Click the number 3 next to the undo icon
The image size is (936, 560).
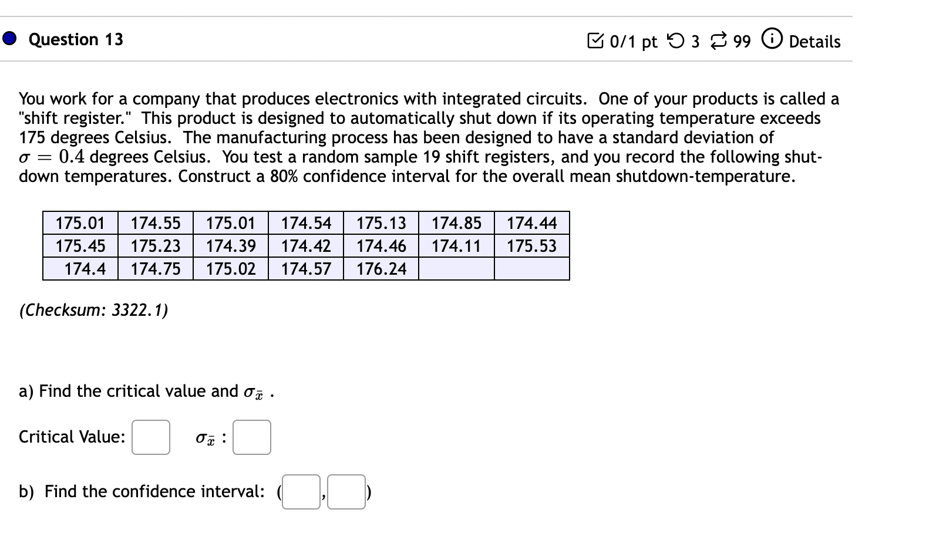[696, 41]
